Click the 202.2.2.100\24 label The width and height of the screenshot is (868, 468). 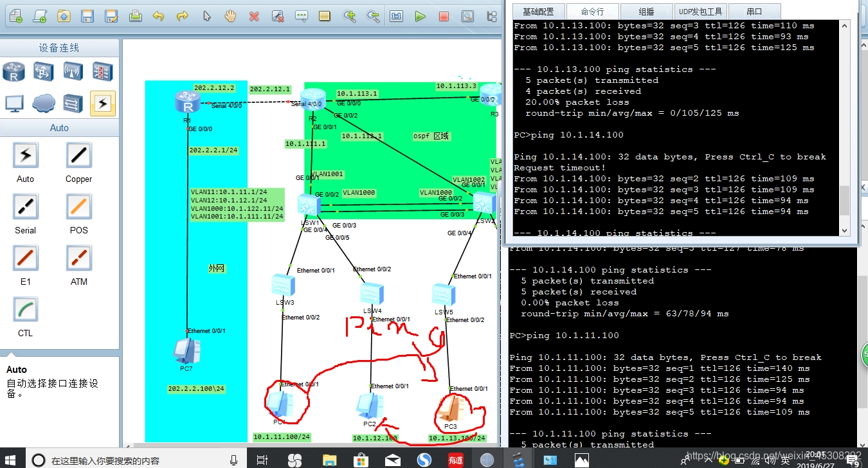(196, 389)
